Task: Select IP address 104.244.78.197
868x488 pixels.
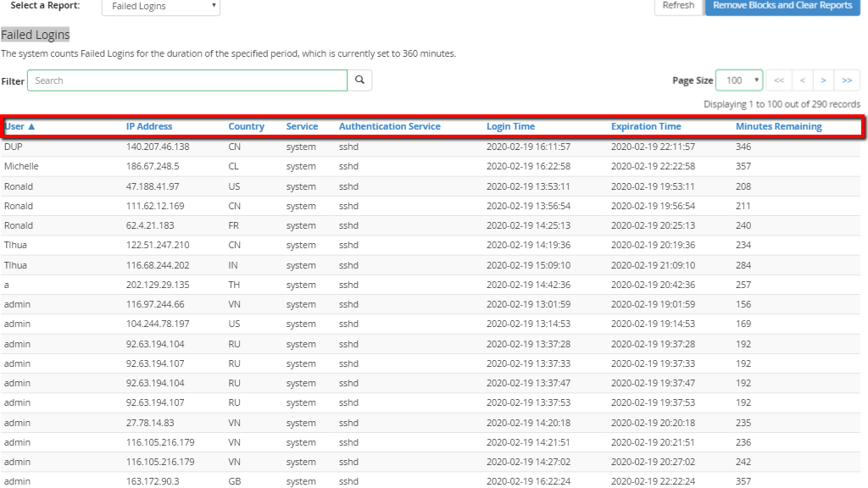Action: click(x=158, y=324)
